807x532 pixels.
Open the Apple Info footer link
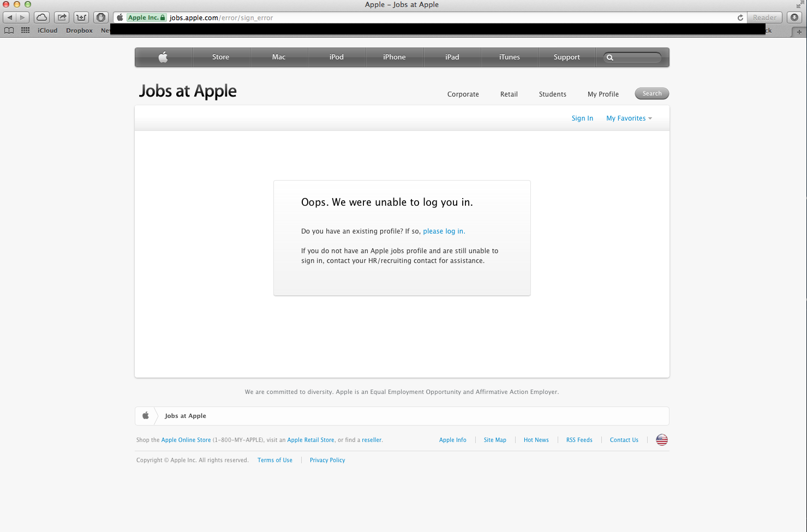click(x=453, y=440)
